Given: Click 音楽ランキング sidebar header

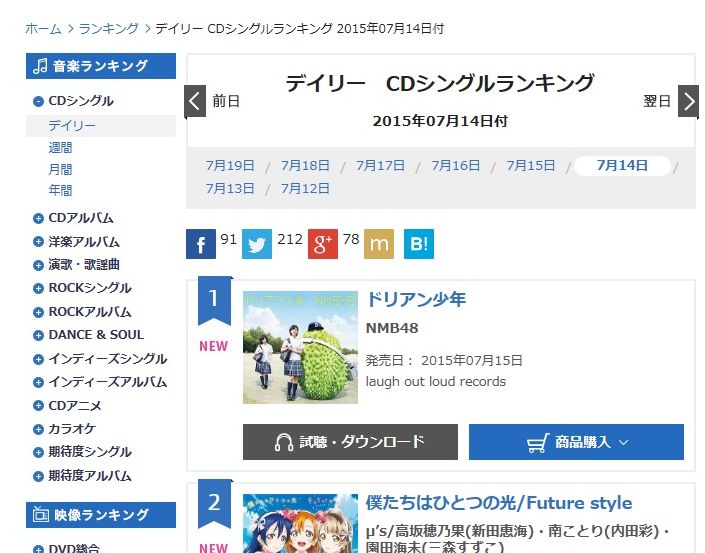Looking at the screenshot, I should (101, 66).
